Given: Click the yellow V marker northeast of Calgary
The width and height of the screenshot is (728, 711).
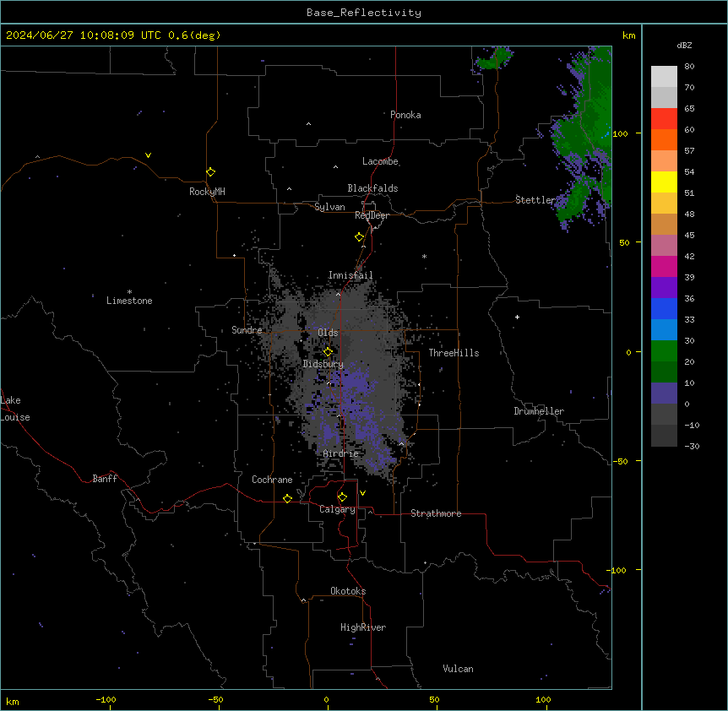Looking at the screenshot, I should coord(362,493).
